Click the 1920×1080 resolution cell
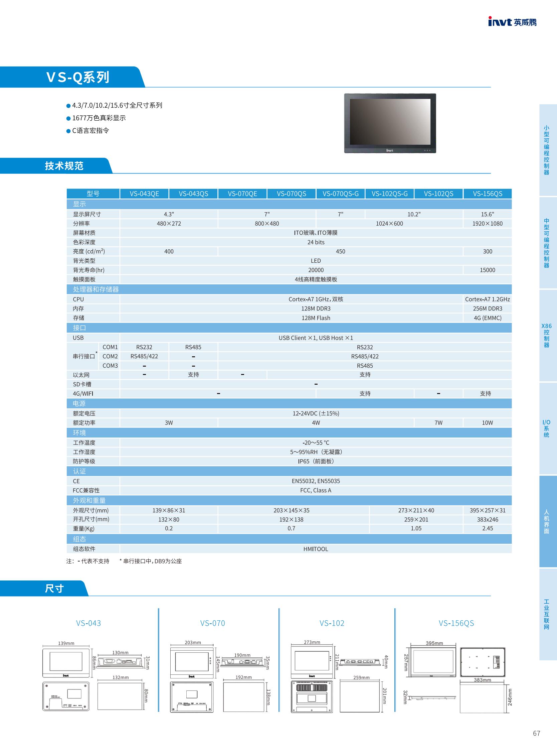557x756 pixels. click(488, 224)
